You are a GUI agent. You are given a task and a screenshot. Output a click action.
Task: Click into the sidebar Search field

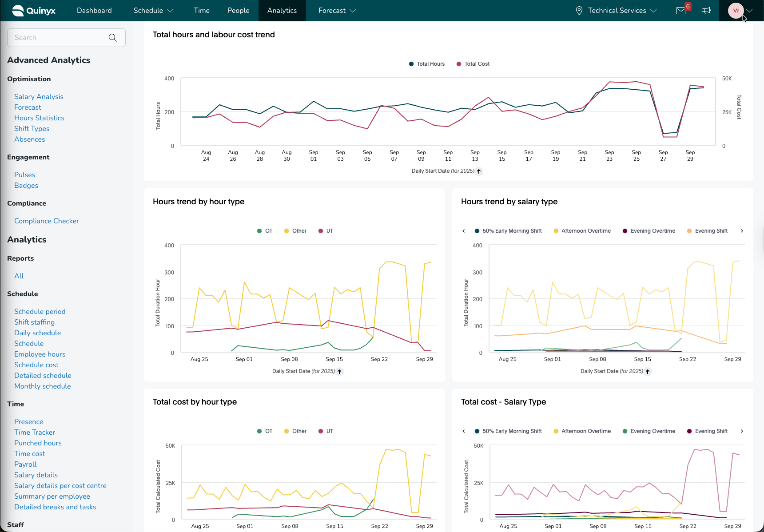tap(58, 38)
